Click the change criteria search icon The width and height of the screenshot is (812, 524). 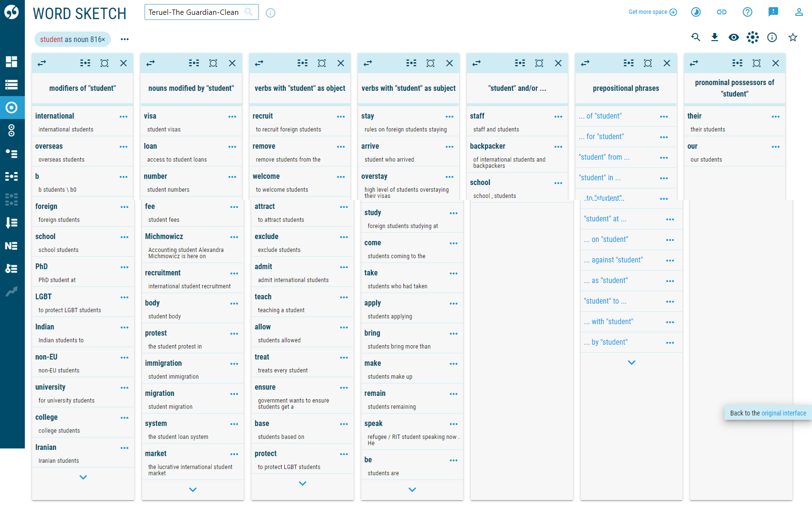(x=696, y=37)
